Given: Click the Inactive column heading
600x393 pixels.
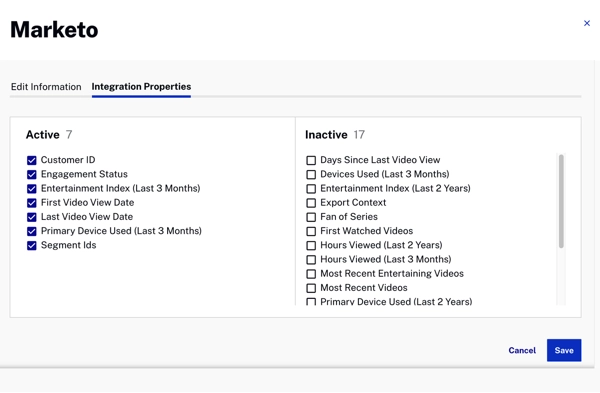Looking at the screenshot, I should [x=326, y=135].
